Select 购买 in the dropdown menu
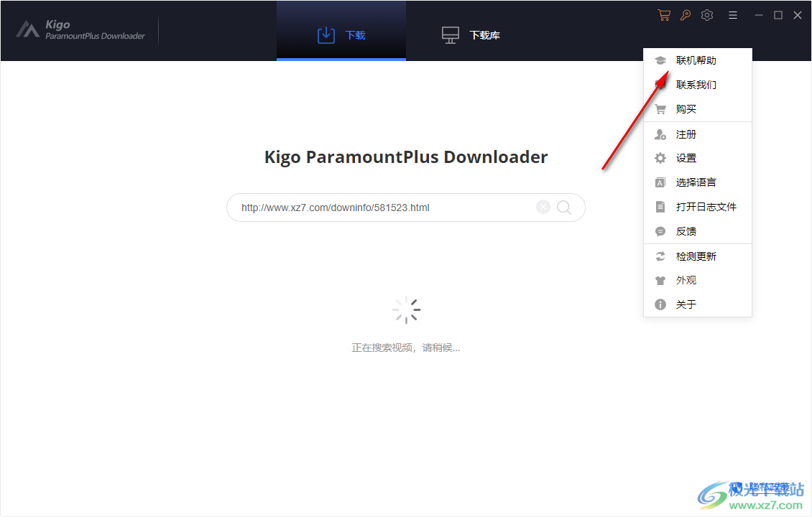The width and height of the screenshot is (812, 517). (698, 109)
